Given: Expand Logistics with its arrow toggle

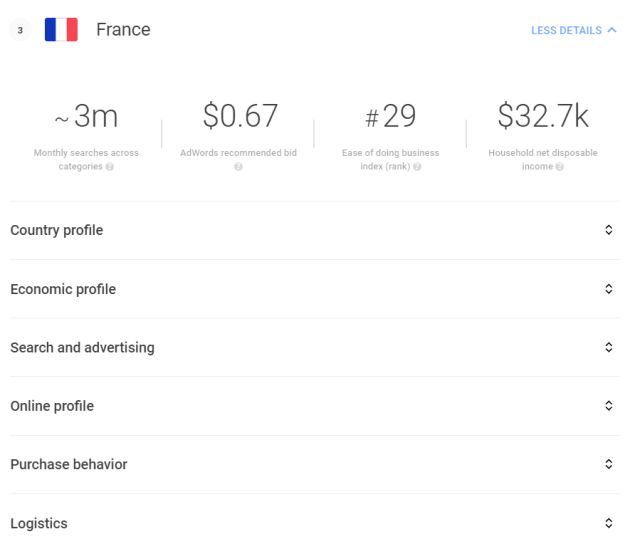Looking at the screenshot, I should tap(609, 523).
